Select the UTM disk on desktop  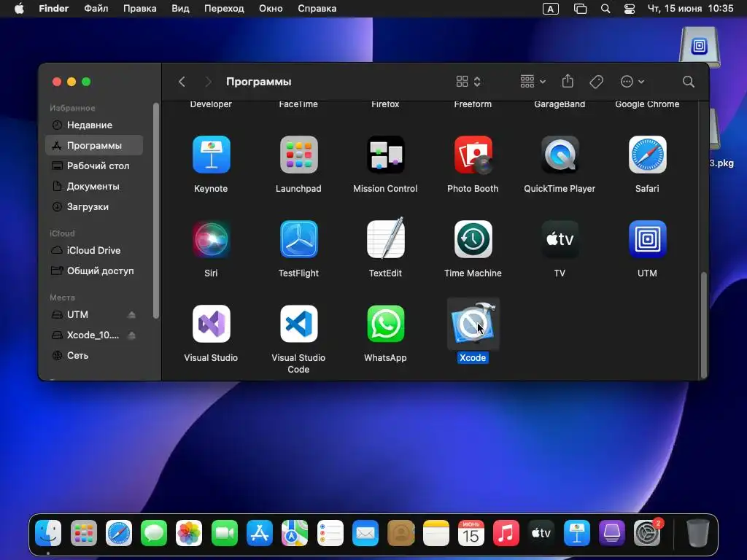coord(700,46)
